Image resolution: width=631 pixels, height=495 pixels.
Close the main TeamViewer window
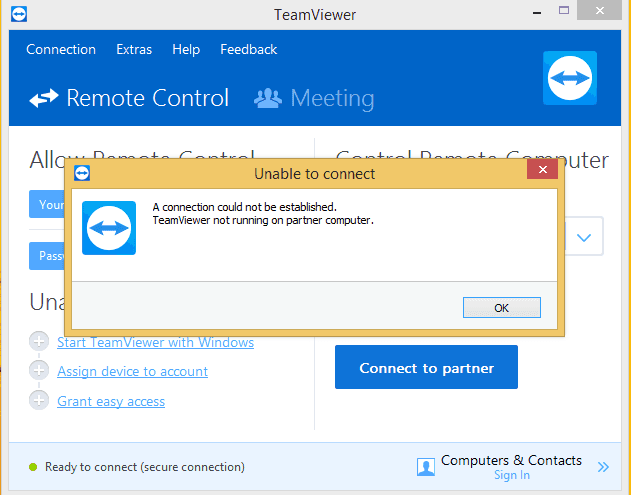tap(600, 10)
